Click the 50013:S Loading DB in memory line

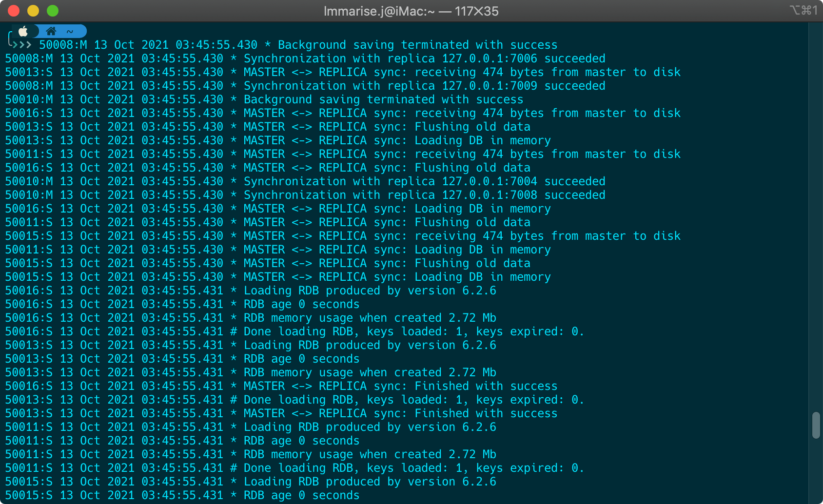278,140
